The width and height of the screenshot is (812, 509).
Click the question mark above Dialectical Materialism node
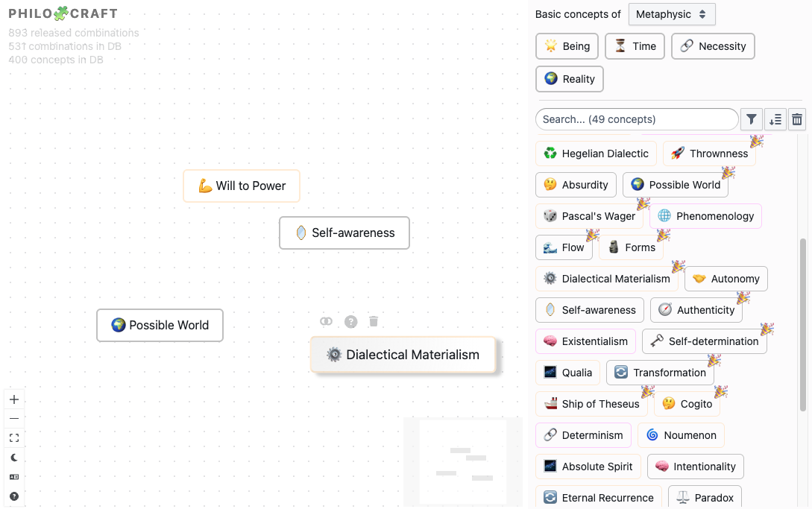point(351,321)
